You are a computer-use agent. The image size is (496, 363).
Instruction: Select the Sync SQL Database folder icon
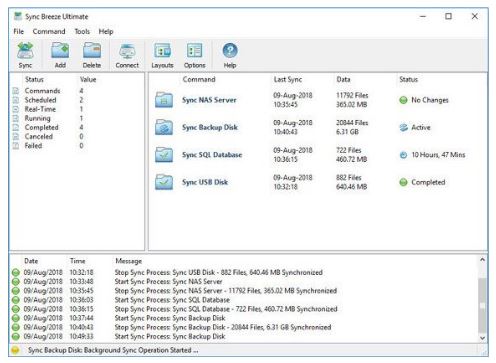coord(164,154)
